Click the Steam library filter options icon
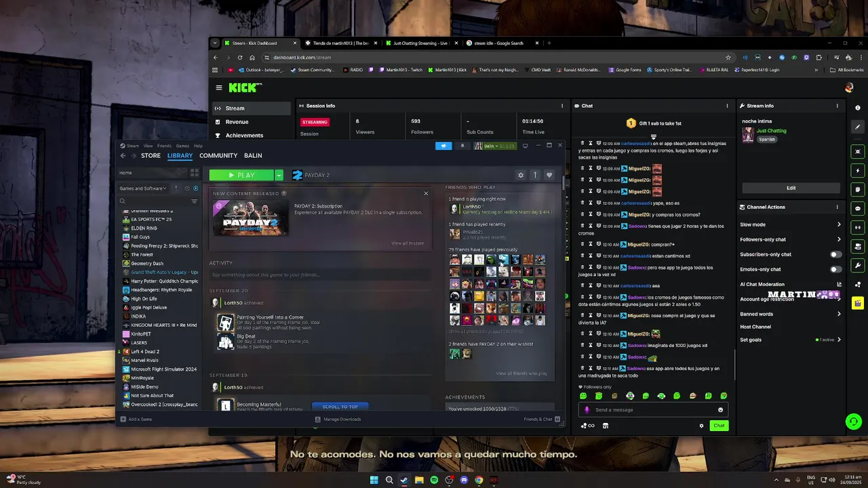 point(194,201)
